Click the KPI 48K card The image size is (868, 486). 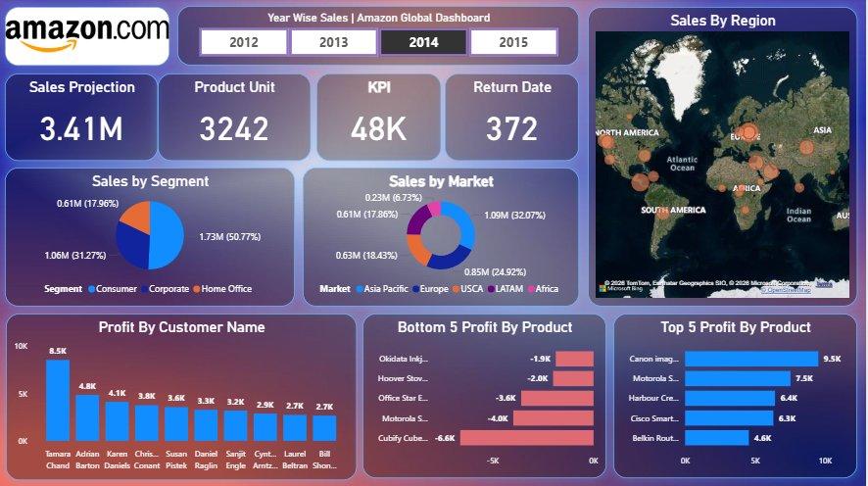378,117
